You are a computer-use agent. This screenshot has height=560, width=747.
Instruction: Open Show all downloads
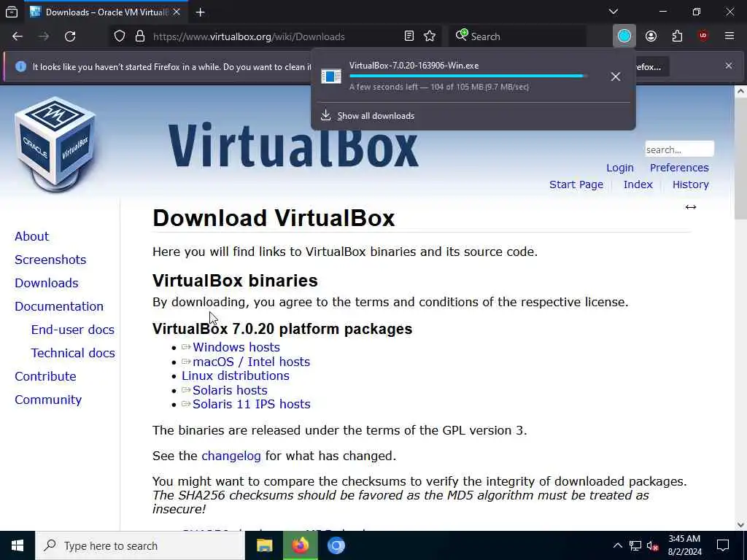[x=376, y=116]
